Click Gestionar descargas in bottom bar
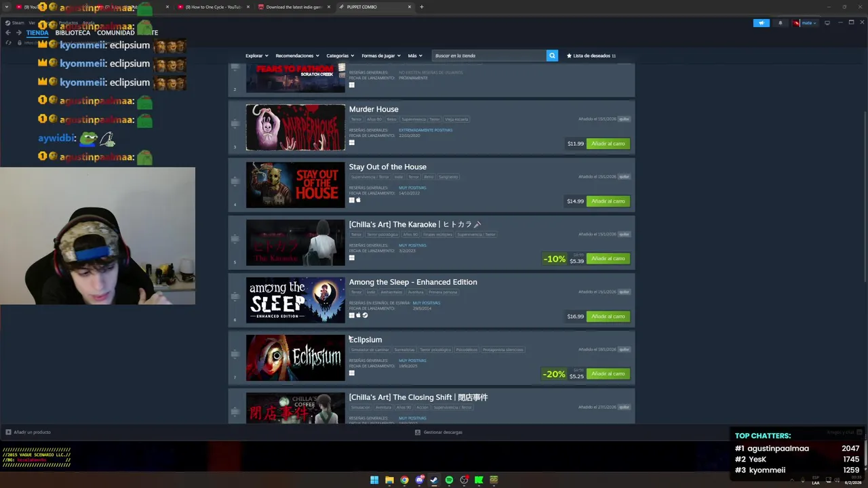The image size is (868, 488). coord(439,432)
